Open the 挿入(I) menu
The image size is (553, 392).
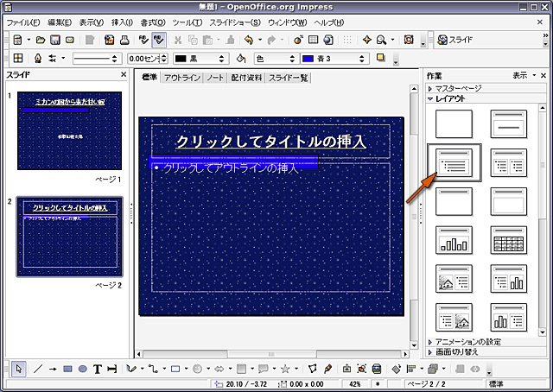tap(124, 21)
